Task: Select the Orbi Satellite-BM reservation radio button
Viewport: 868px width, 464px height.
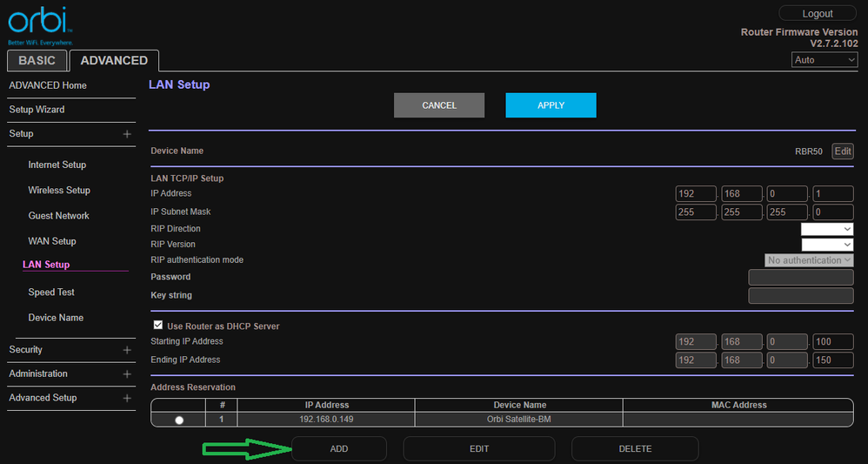Action: pos(179,420)
